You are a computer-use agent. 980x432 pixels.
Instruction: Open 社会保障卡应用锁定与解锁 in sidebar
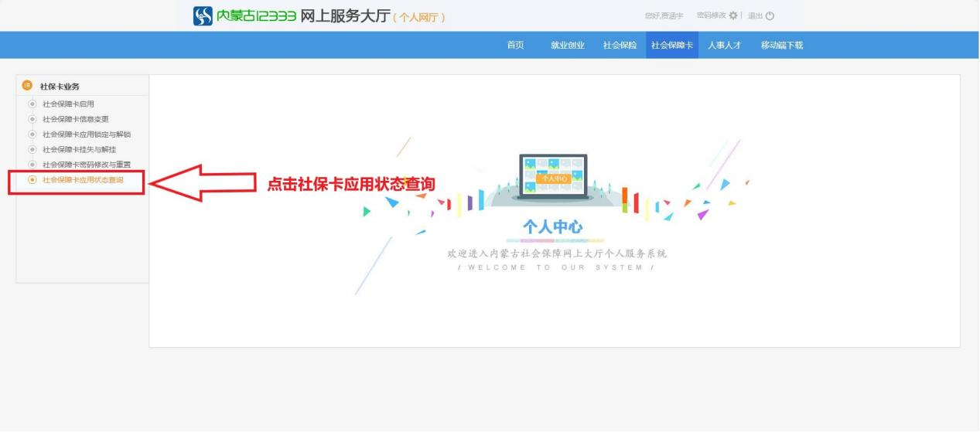coord(86,134)
